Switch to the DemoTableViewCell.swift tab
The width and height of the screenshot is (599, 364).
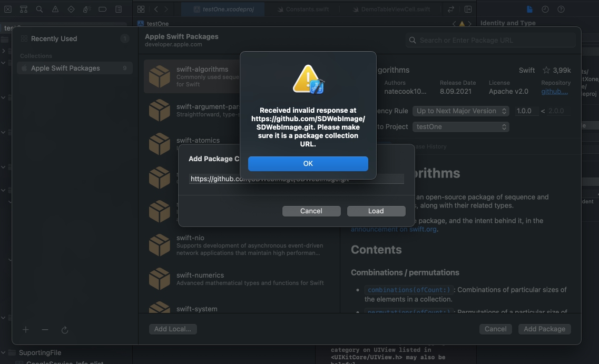point(395,9)
